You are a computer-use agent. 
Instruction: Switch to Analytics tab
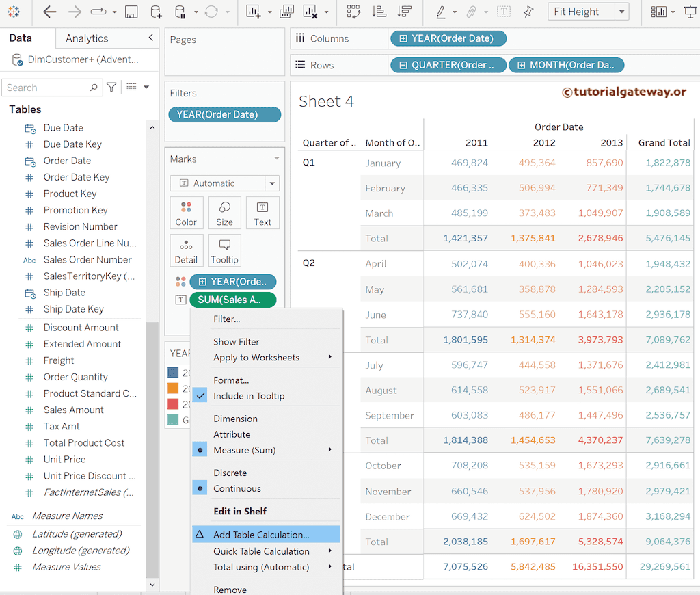87,38
